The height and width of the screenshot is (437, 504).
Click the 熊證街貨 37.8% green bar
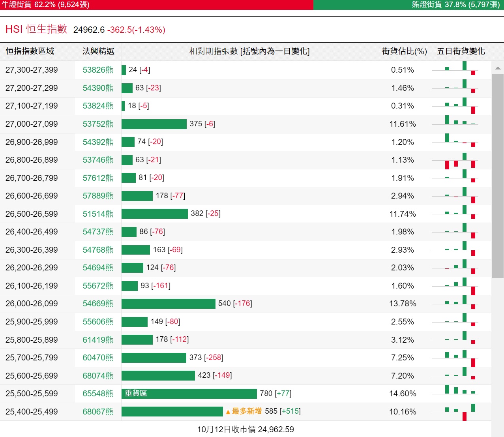tap(408, 5)
